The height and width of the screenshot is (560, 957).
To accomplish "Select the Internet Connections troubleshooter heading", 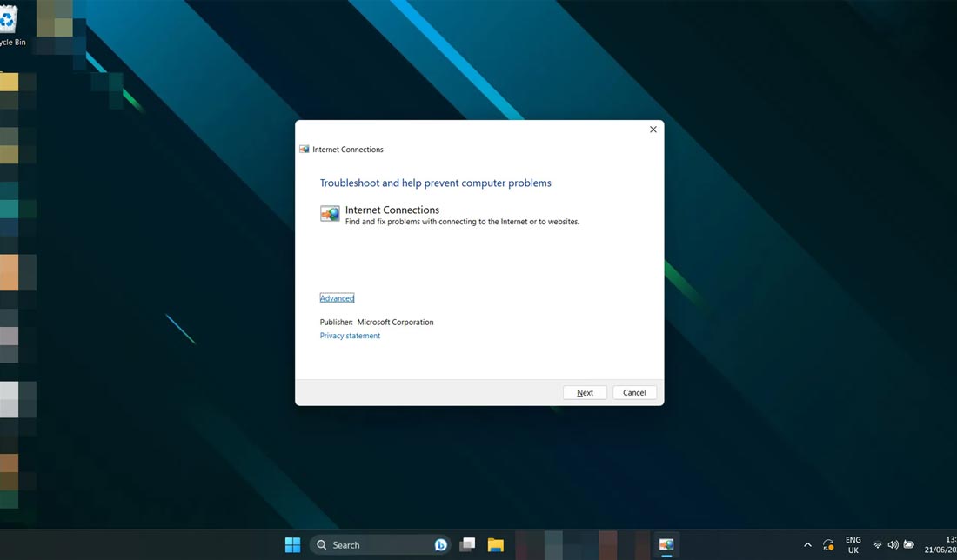I will click(391, 210).
